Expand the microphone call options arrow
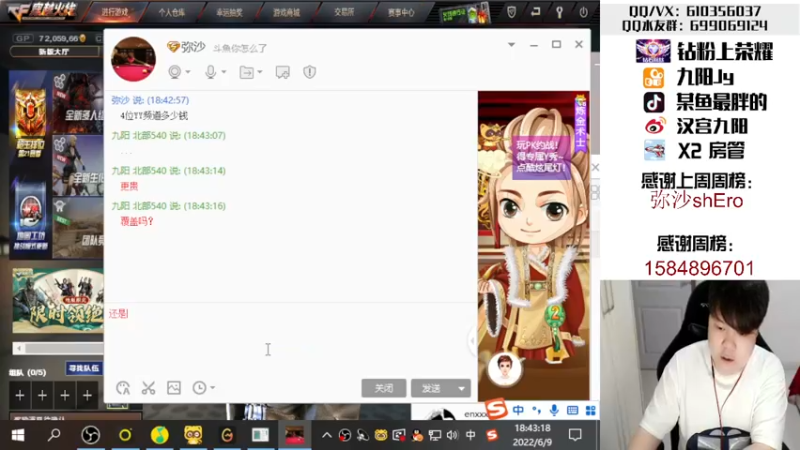 click(x=223, y=72)
